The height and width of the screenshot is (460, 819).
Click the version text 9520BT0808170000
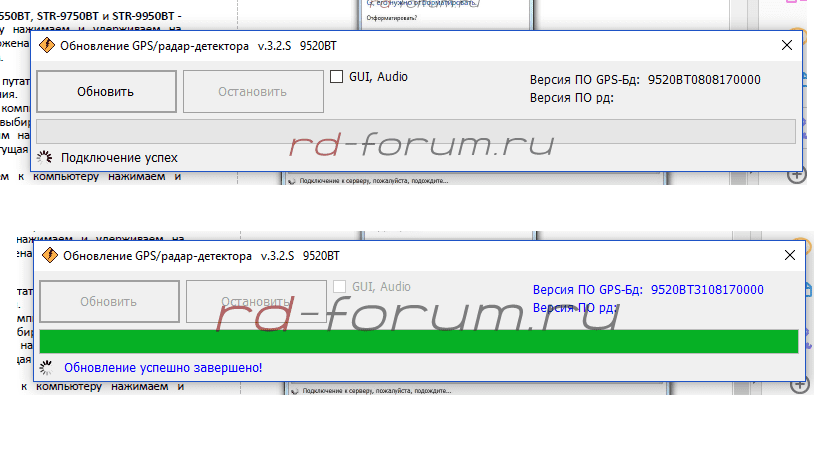click(704, 79)
